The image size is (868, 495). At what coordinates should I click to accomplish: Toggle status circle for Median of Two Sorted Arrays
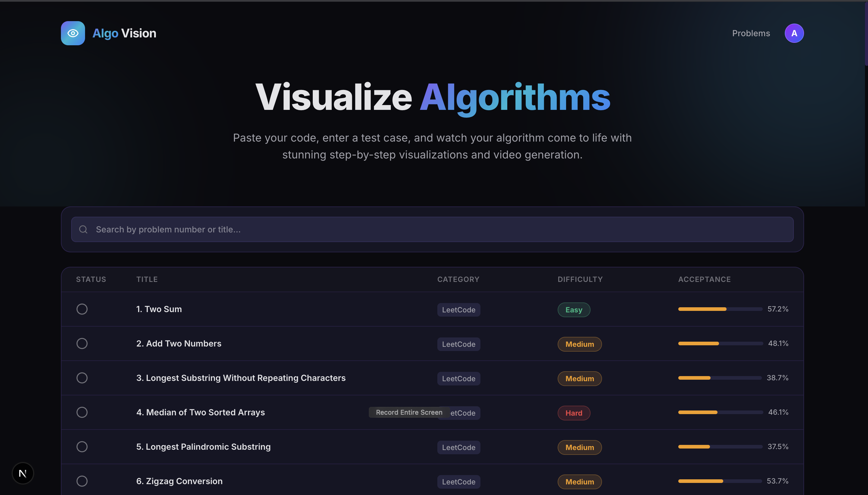point(82,412)
